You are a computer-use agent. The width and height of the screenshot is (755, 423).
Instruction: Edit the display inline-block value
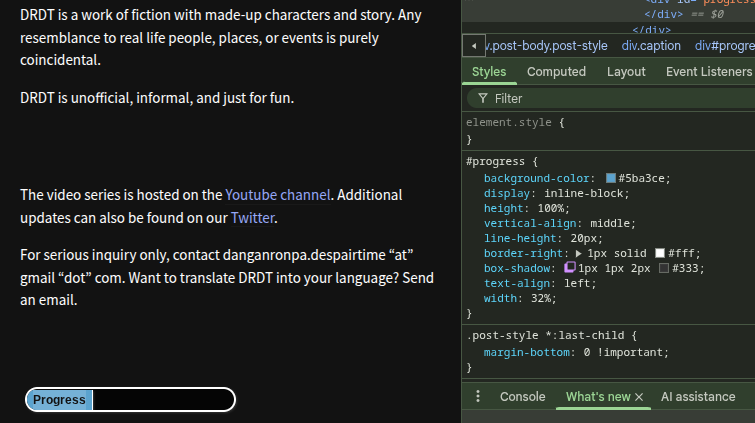(x=583, y=194)
